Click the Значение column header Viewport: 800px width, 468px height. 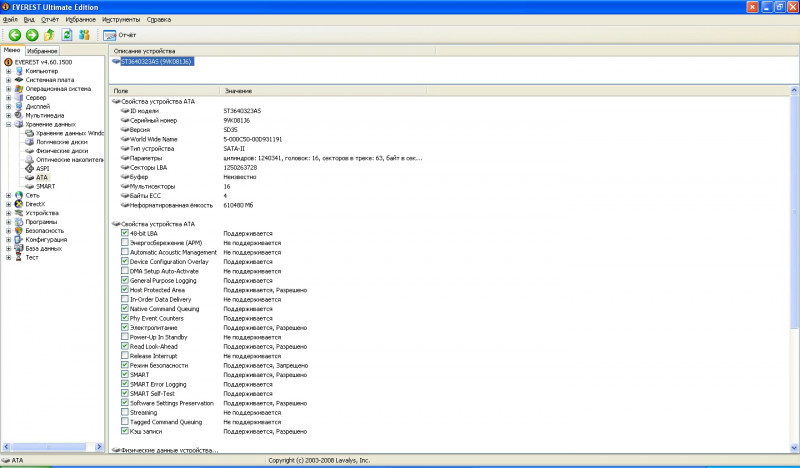click(323, 91)
